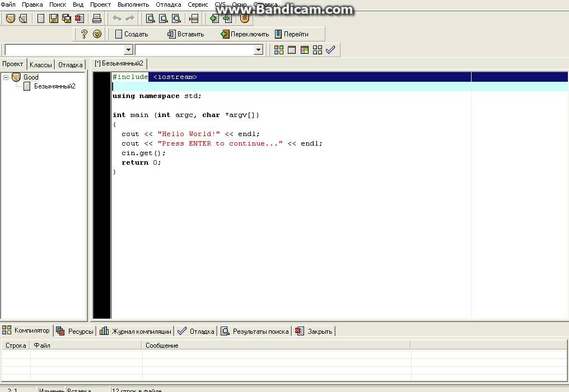Click the Переключить button
Image resolution: width=569 pixels, height=392 pixels.
[245, 34]
